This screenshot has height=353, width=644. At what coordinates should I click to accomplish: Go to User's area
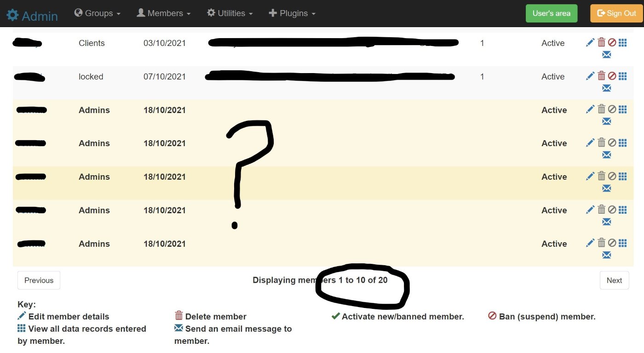pyautogui.click(x=551, y=13)
